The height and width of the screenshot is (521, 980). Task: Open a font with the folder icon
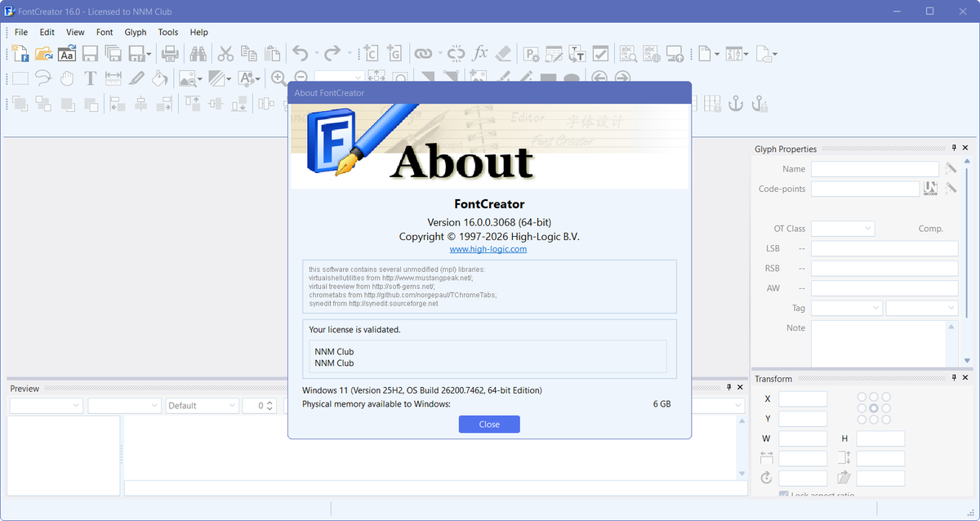click(x=43, y=54)
